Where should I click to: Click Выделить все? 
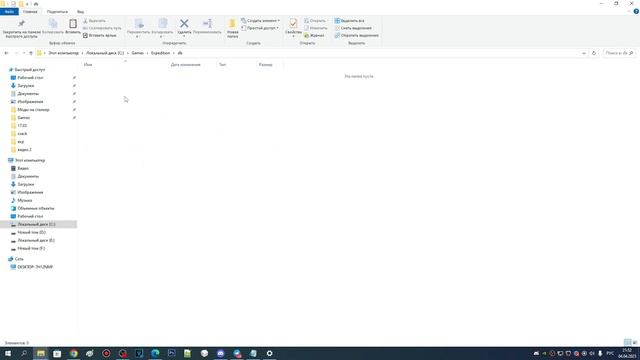[x=349, y=20]
